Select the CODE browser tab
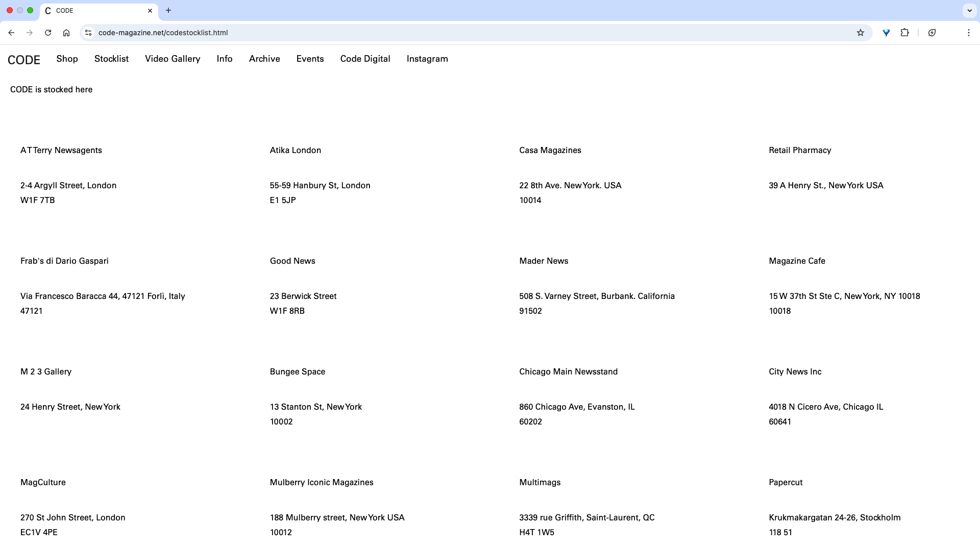This screenshot has width=980, height=551. [99, 11]
